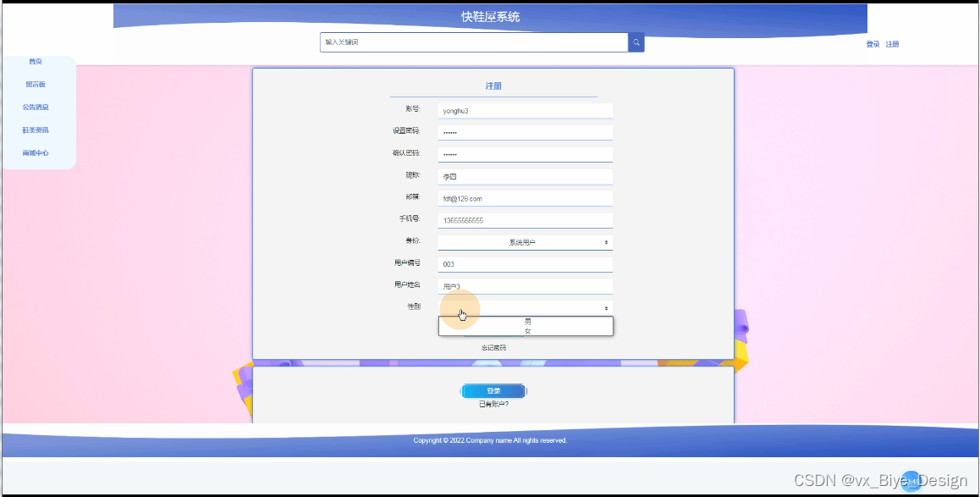Screen dimensions: 980x497
Task: Click the 用户姓名 field containing 用户3
Action: click(x=525, y=286)
